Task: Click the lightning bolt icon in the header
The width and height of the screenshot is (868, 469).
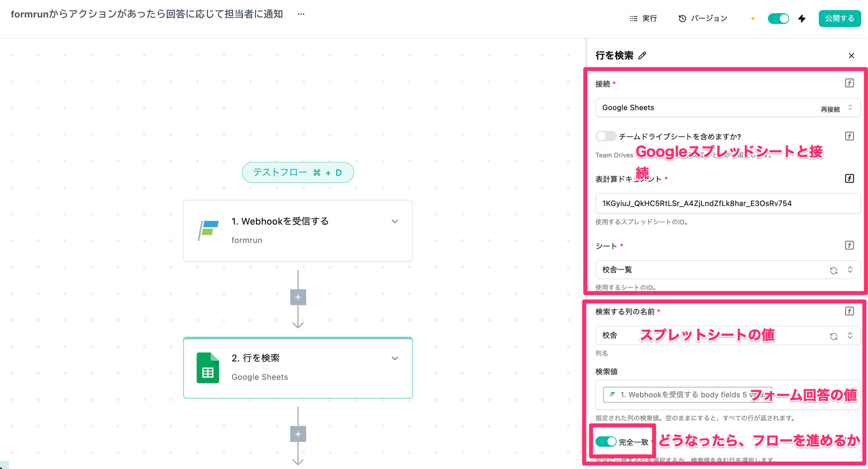Action: (802, 19)
